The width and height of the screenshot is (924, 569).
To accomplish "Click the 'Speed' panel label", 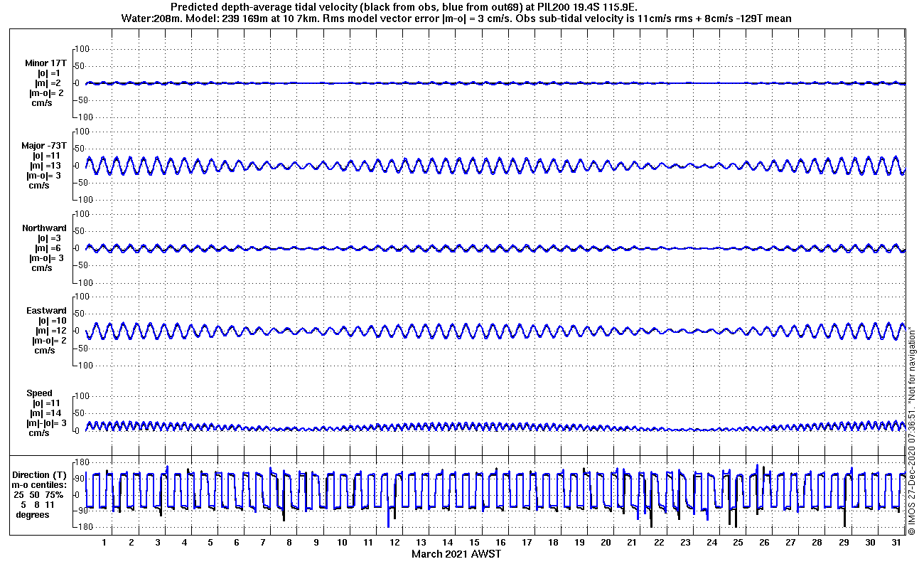I will pyautogui.click(x=40, y=393).
